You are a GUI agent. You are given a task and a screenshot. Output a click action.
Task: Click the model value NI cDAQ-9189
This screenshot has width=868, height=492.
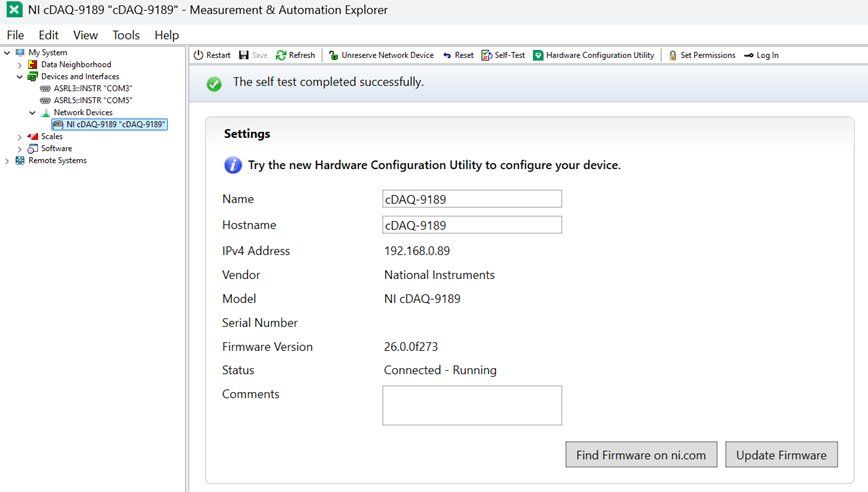point(422,299)
